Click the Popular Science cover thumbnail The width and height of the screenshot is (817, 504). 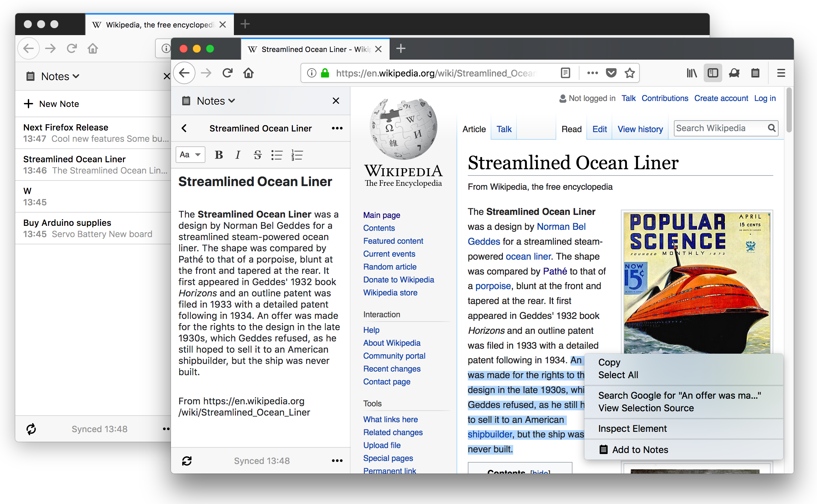[696, 283]
